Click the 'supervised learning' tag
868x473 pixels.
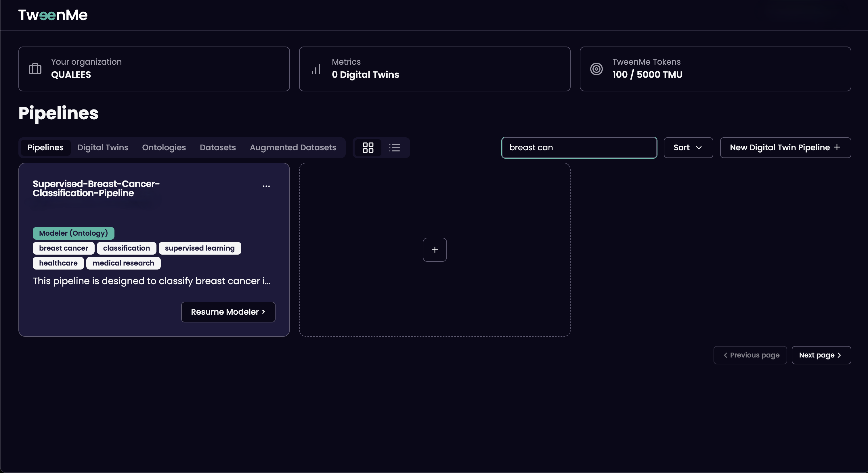tap(200, 248)
